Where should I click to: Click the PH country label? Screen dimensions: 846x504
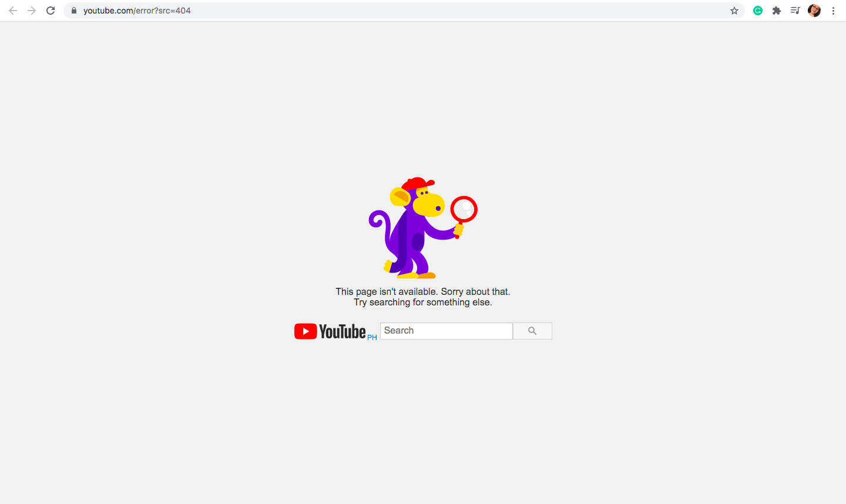point(372,337)
